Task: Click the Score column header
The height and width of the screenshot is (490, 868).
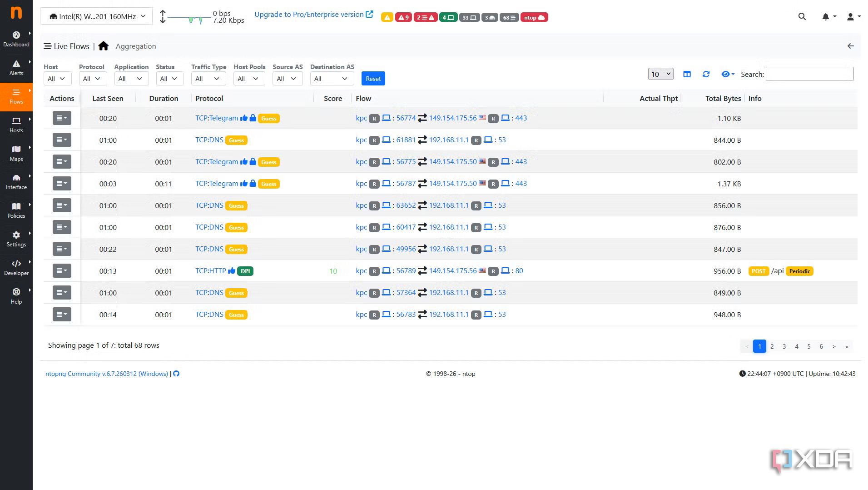Action: click(x=333, y=98)
